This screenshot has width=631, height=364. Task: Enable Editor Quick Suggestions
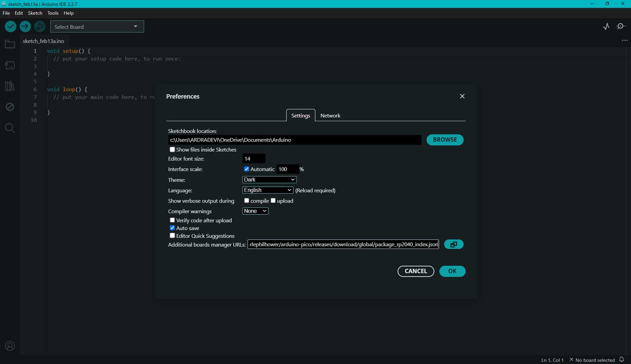point(172,236)
